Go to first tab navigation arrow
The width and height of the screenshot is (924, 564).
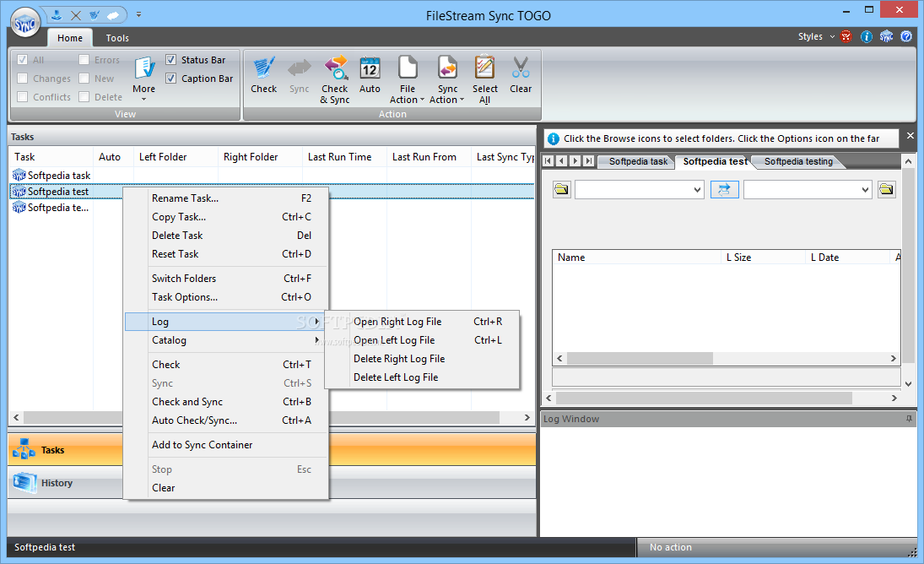(548, 161)
